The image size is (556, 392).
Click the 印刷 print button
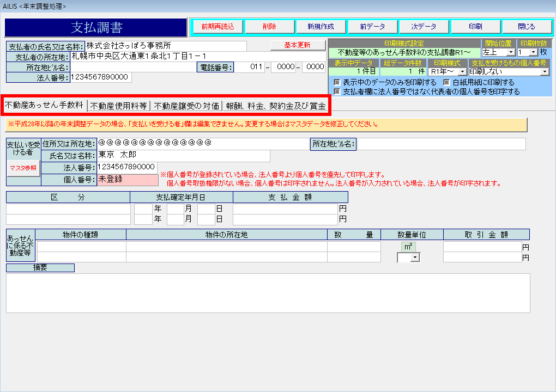(475, 26)
